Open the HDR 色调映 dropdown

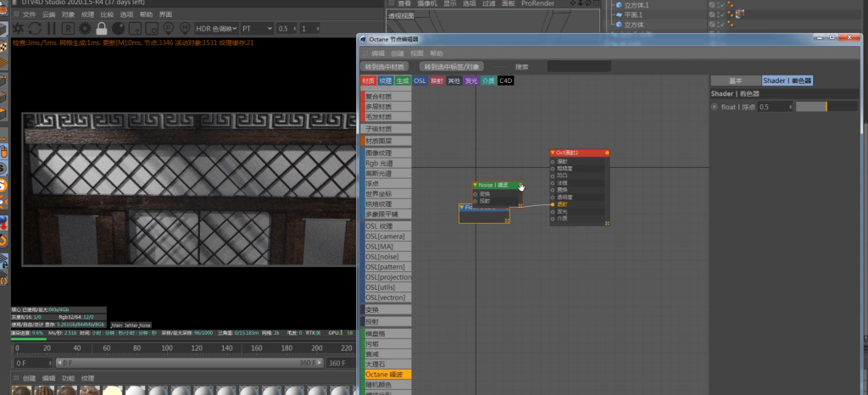tap(216, 28)
